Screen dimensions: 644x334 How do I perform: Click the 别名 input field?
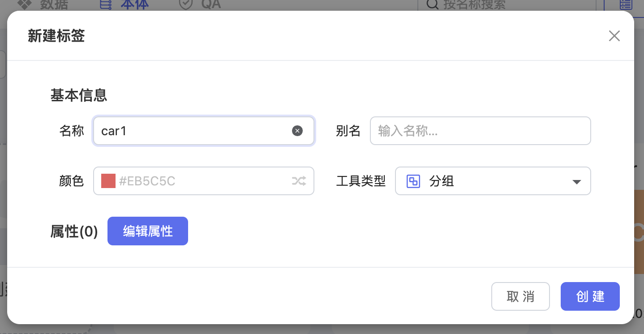(480, 131)
